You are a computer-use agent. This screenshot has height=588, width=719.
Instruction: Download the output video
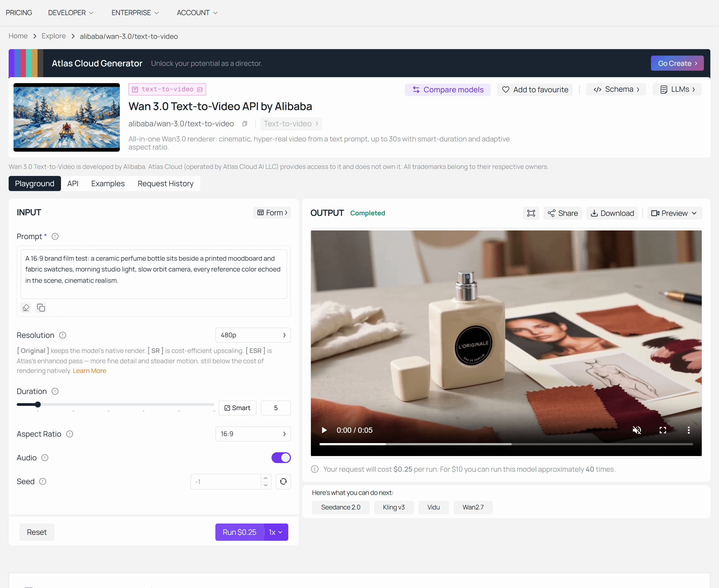612,213
